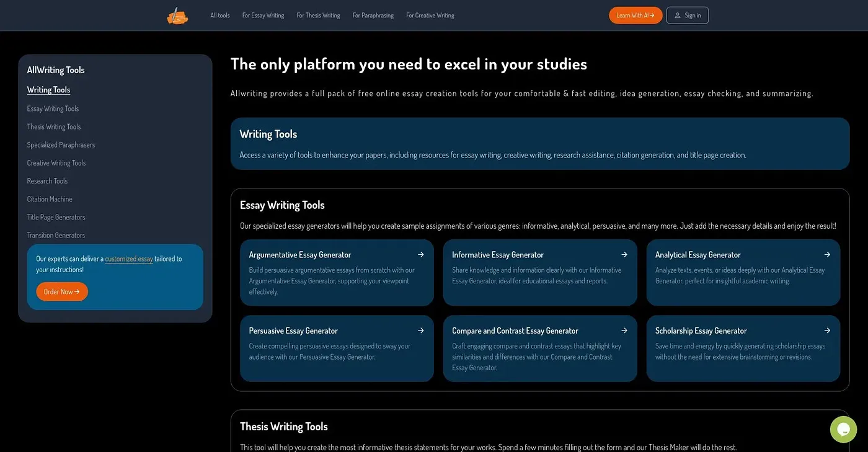Viewport: 868px width, 452px height.
Task: Open Creative Writing Tools in sidebar
Action: tap(56, 162)
